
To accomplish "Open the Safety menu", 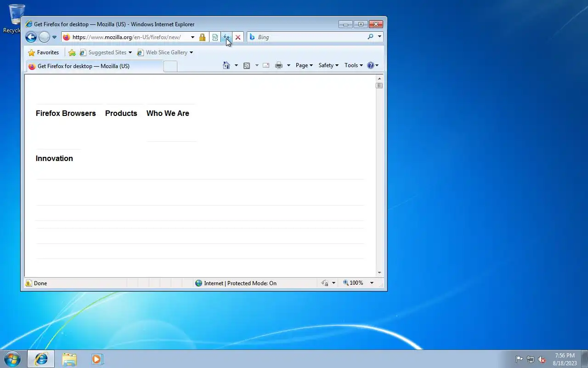I will (x=328, y=65).
